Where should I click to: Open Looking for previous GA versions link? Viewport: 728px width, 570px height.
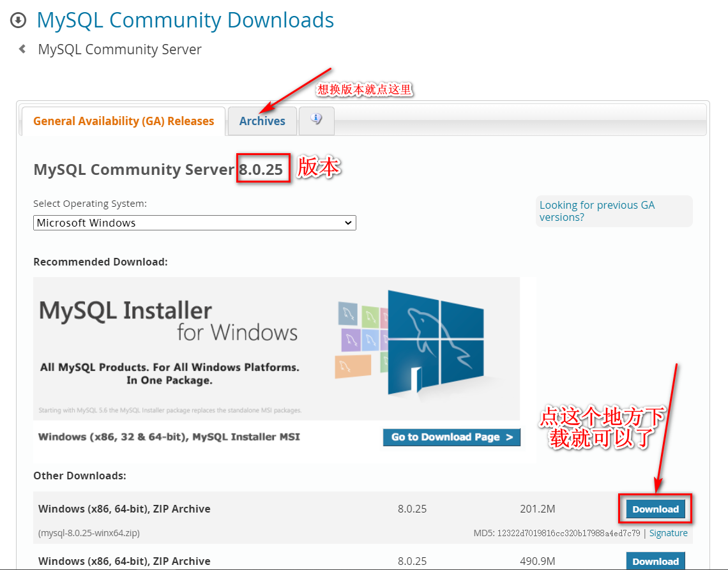coord(597,211)
